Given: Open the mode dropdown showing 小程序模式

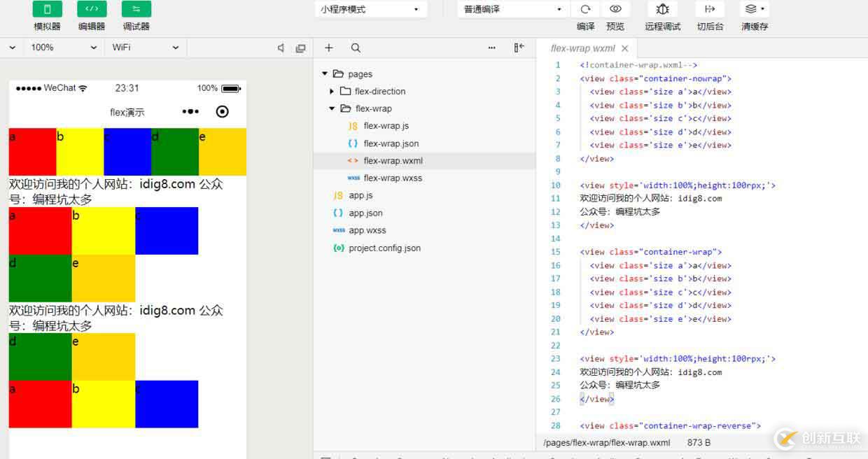Looking at the screenshot, I should 371,9.
